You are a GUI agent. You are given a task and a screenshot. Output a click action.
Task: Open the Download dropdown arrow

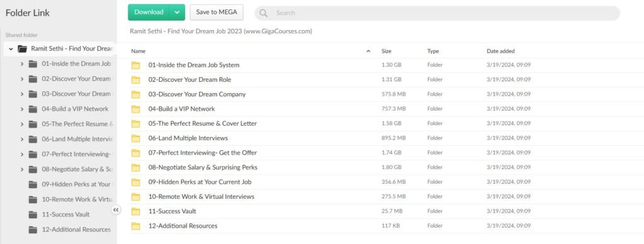coord(177,13)
